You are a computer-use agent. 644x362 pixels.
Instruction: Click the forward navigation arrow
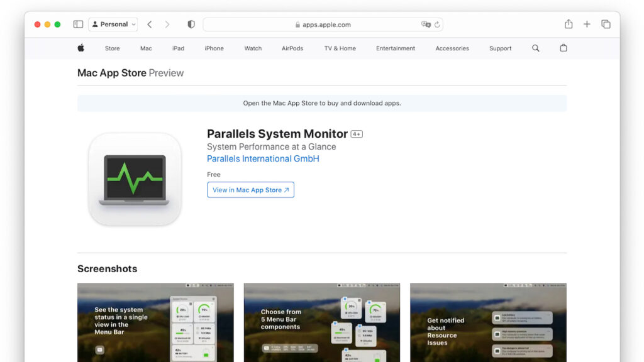coord(168,24)
